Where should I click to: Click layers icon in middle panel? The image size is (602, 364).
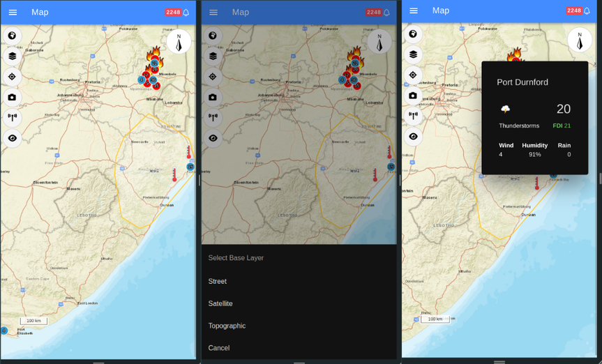[213, 56]
